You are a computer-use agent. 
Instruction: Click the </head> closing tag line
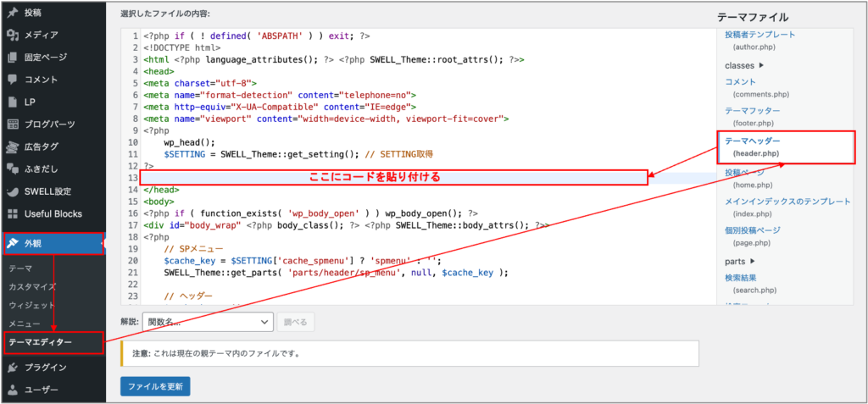tap(161, 189)
